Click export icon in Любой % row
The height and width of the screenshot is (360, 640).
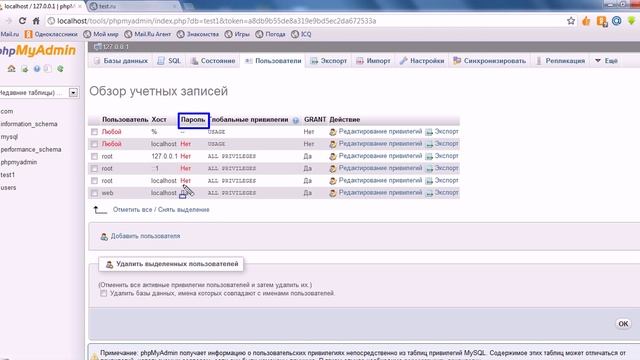tap(429, 132)
